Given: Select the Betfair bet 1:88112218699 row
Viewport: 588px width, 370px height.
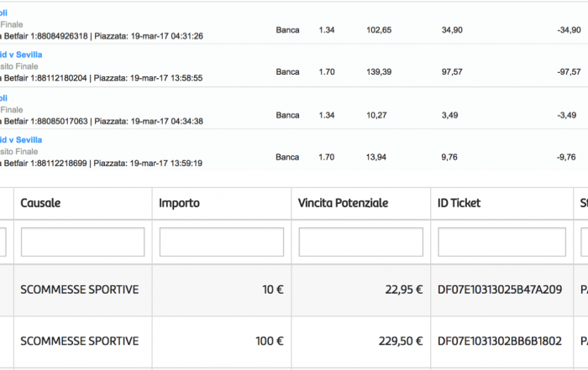Looking at the screenshot, I should (x=294, y=150).
